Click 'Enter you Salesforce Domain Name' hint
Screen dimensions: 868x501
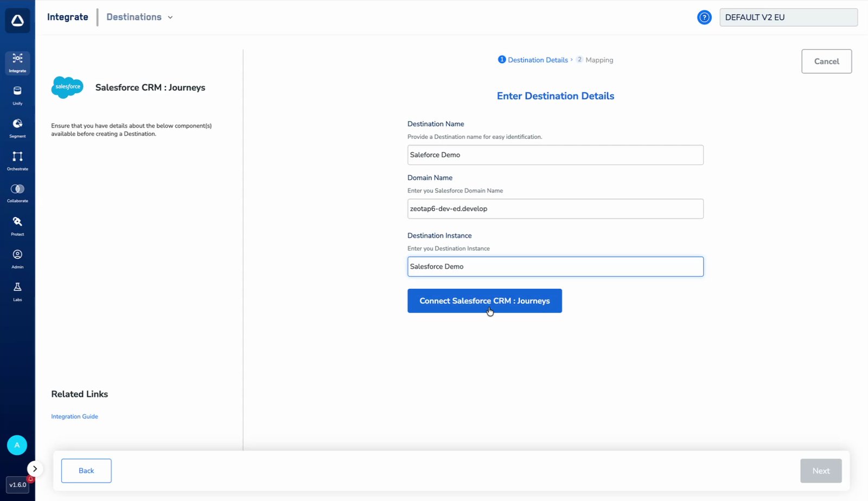pos(455,191)
